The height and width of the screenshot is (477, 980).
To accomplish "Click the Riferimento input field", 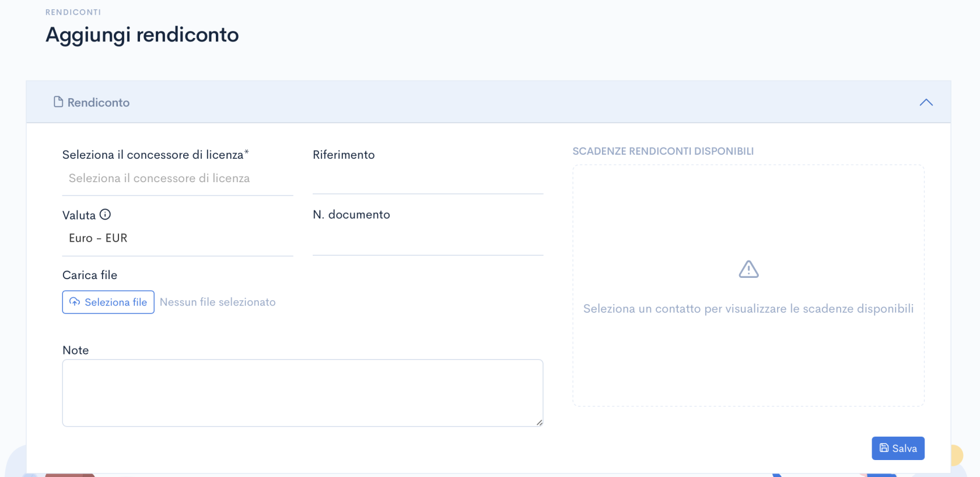I will [428, 179].
